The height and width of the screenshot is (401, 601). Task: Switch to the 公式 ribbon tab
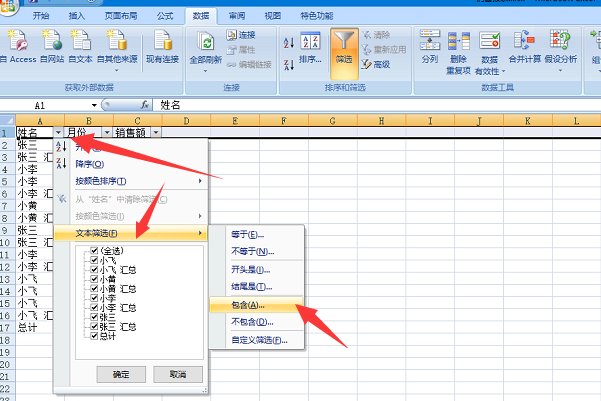pyautogui.click(x=165, y=16)
